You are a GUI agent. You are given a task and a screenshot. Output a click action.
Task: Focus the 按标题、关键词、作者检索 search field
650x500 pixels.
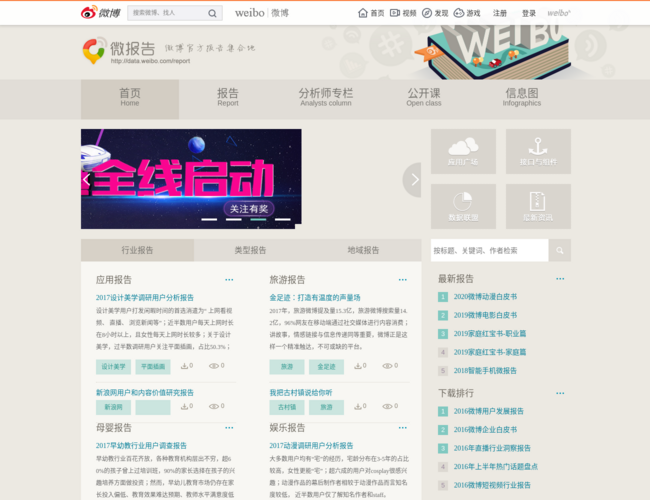pos(490,250)
